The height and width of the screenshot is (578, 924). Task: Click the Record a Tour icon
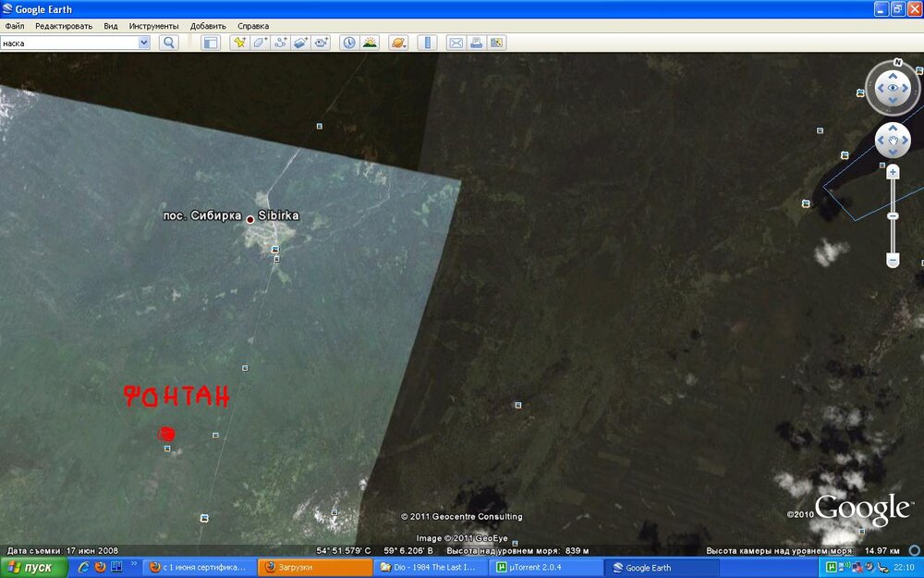click(321, 43)
